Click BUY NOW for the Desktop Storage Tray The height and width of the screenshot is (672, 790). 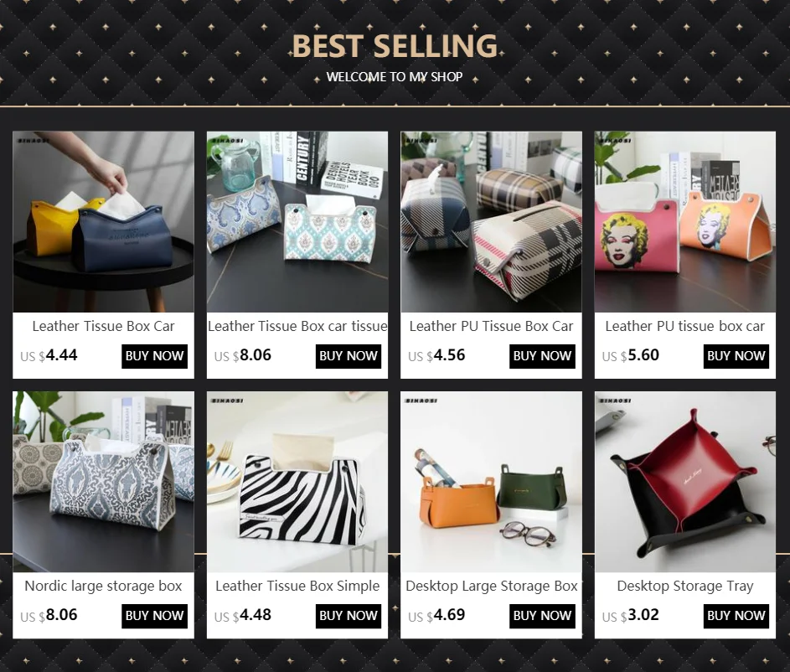click(736, 616)
